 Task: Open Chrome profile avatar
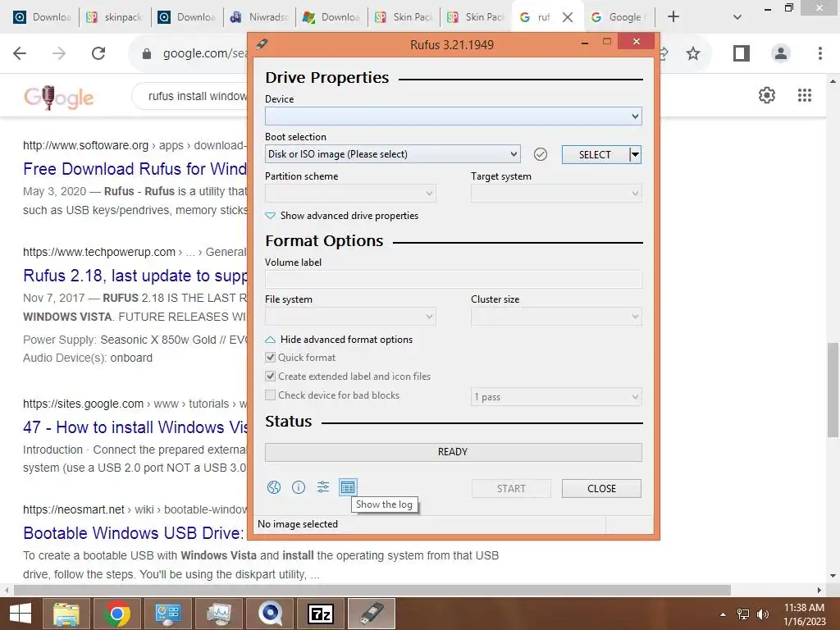click(x=781, y=53)
